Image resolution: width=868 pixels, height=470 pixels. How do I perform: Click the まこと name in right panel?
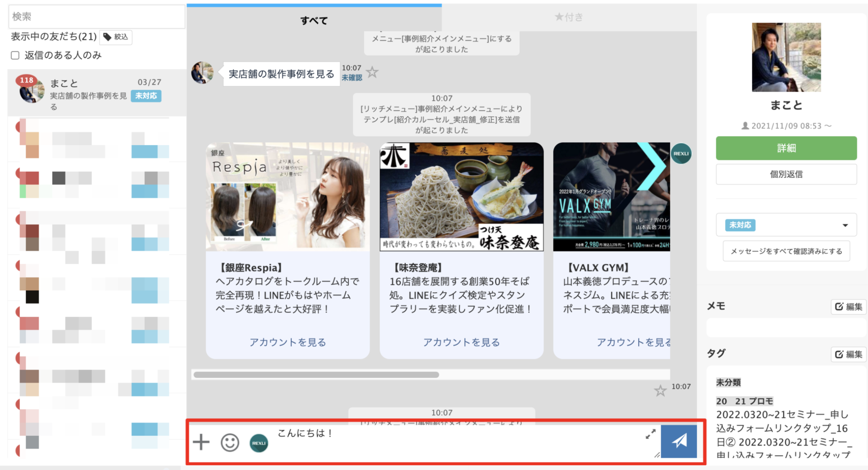pyautogui.click(x=786, y=105)
